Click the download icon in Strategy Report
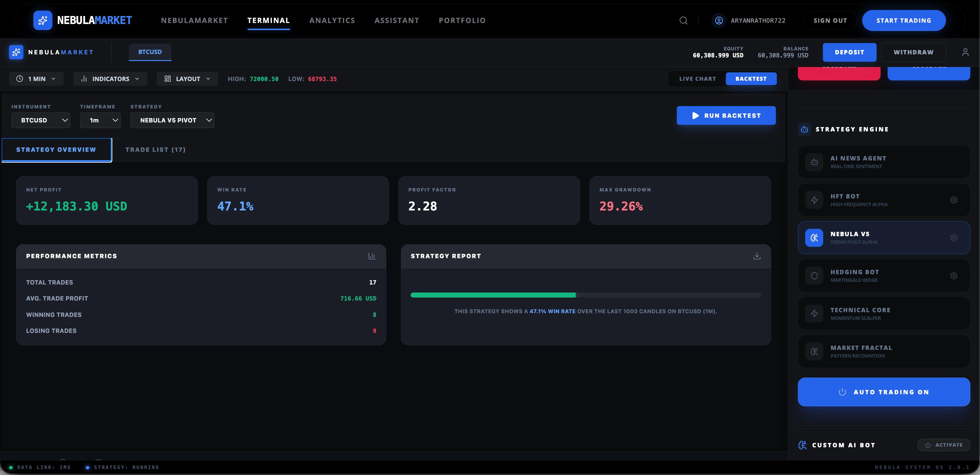Screen dimensions: 980x475 coord(757,256)
